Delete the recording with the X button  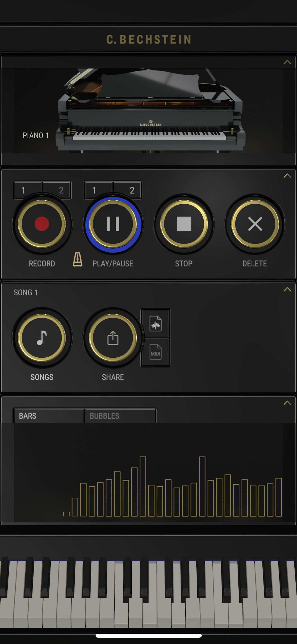click(255, 224)
